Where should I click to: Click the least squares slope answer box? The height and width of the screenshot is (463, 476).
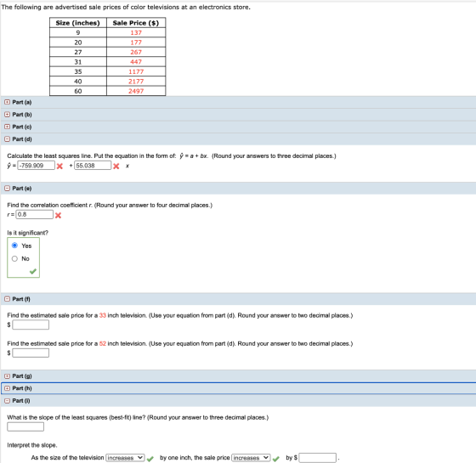(x=25, y=426)
